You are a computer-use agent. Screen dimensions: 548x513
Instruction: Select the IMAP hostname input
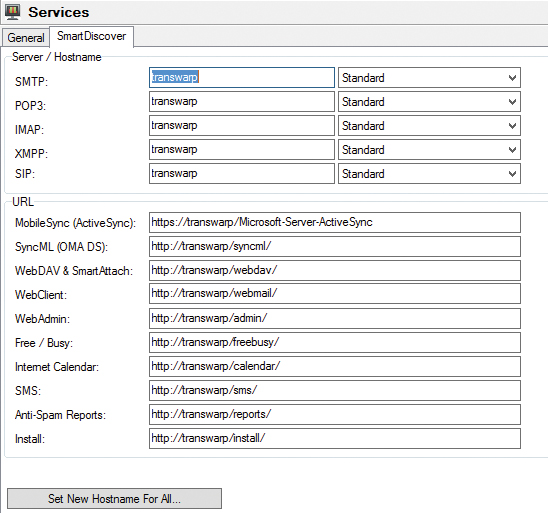pyautogui.click(x=242, y=126)
